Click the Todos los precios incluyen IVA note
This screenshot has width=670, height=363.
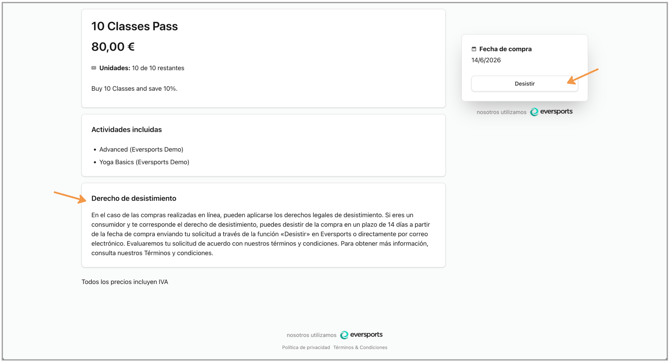(x=125, y=282)
